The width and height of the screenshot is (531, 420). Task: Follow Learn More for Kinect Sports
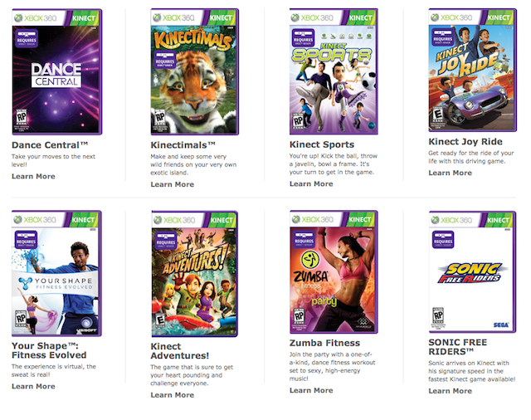pos(311,183)
